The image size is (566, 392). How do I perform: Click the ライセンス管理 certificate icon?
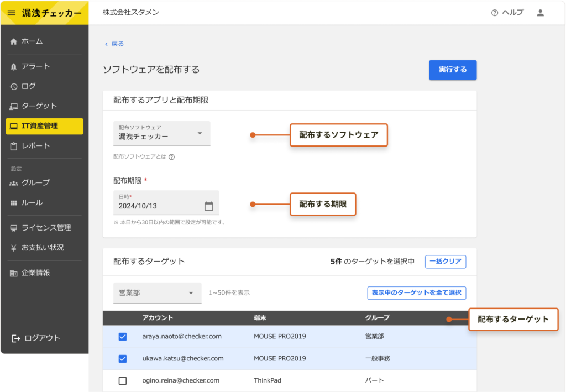point(14,228)
